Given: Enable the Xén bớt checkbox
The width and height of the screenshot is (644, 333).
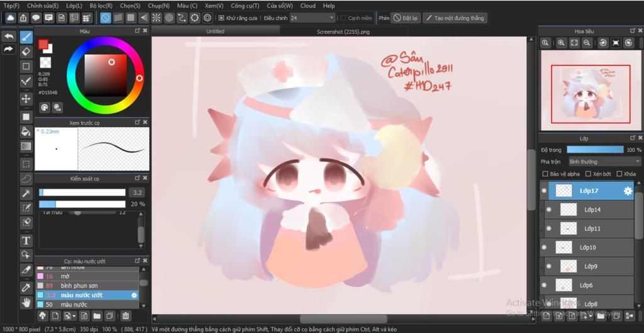Looking at the screenshot, I should (x=588, y=174).
